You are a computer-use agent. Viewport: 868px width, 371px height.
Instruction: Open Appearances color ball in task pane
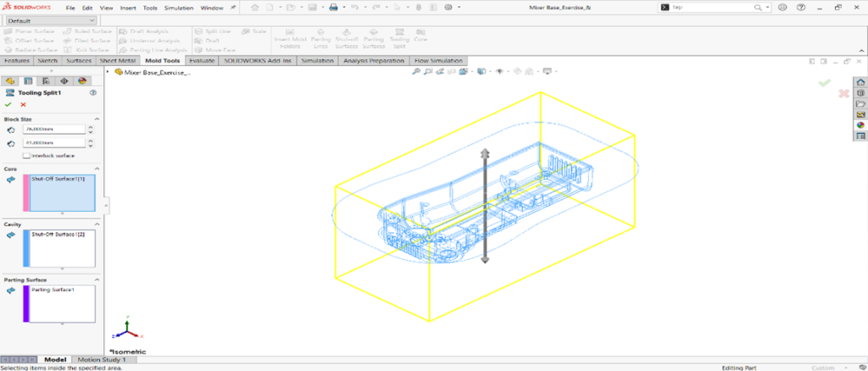860,125
